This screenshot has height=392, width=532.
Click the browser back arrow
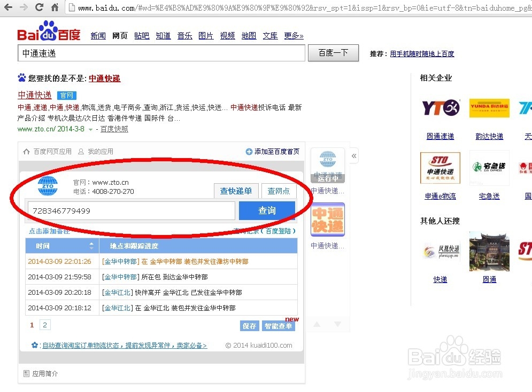(x=8, y=7)
